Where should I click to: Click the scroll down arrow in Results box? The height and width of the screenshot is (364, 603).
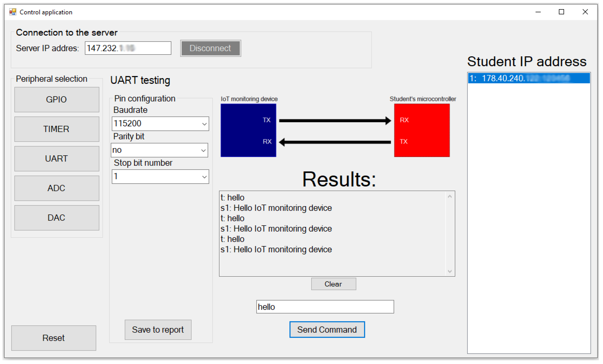(450, 271)
